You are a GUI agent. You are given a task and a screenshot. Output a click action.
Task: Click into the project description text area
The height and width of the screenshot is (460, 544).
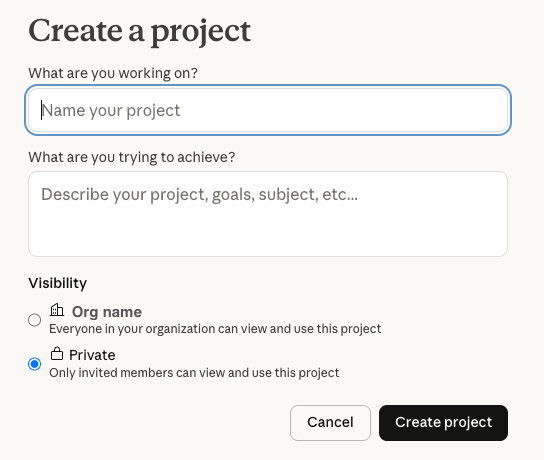point(268,214)
